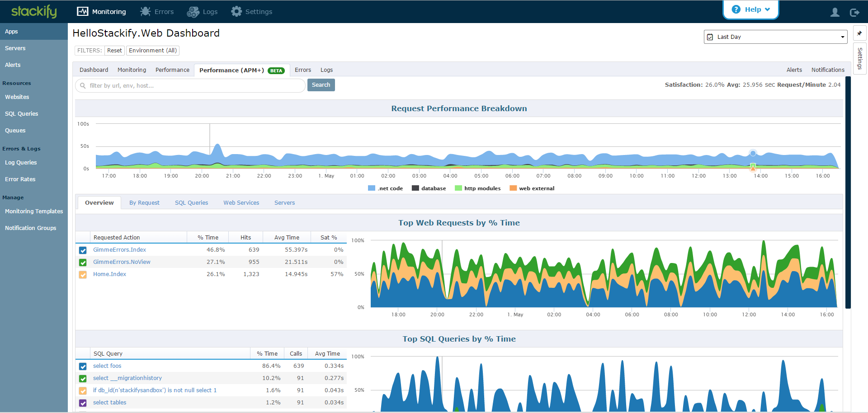Screen dimensions: 868x413
Task: Toggle http modules legend swatch
Action: [458, 188]
